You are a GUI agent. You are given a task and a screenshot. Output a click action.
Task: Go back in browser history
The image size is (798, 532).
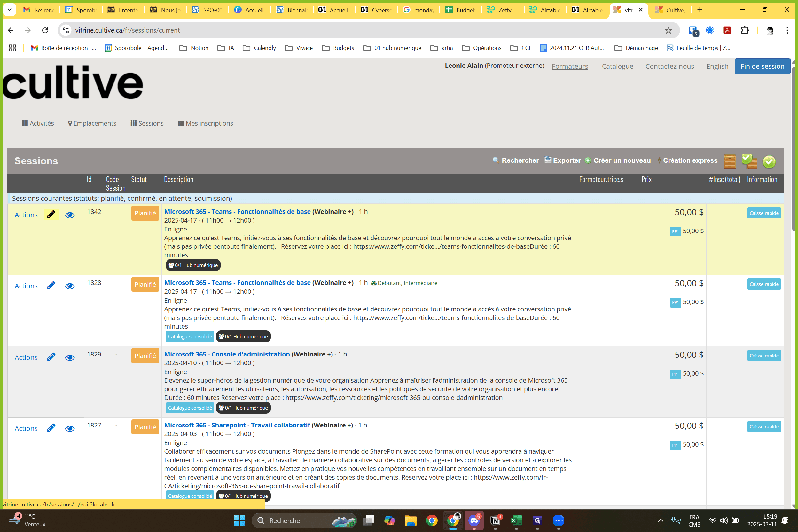[11, 30]
